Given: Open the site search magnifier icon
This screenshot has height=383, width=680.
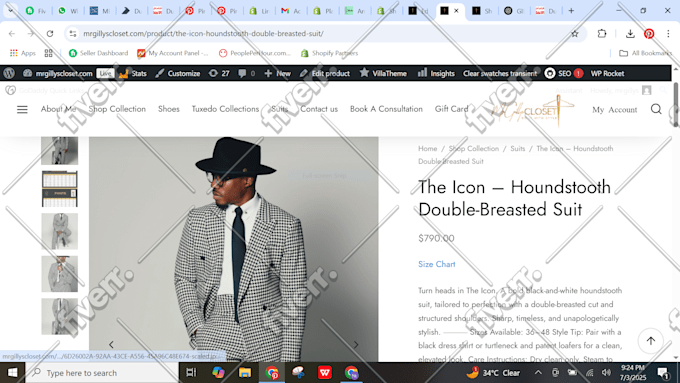Looking at the screenshot, I should (x=656, y=109).
